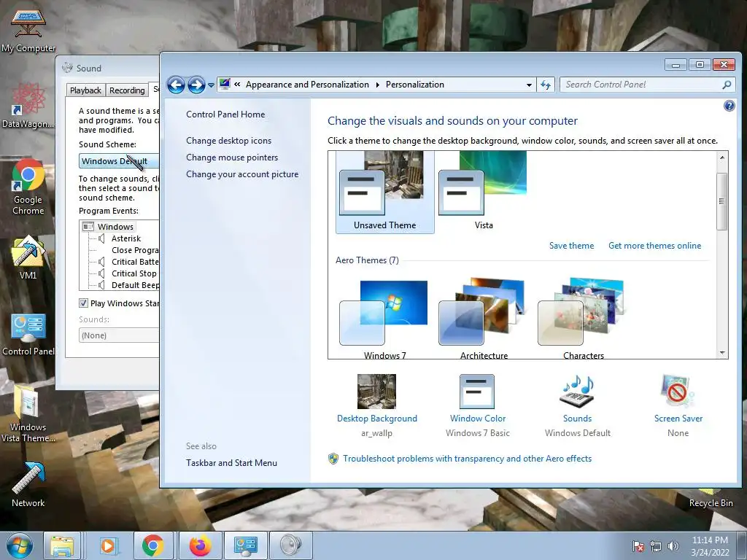The height and width of the screenshot is (560, 747).
Task: Click the Personalization breadcrumb
Action: pos(414,85)
